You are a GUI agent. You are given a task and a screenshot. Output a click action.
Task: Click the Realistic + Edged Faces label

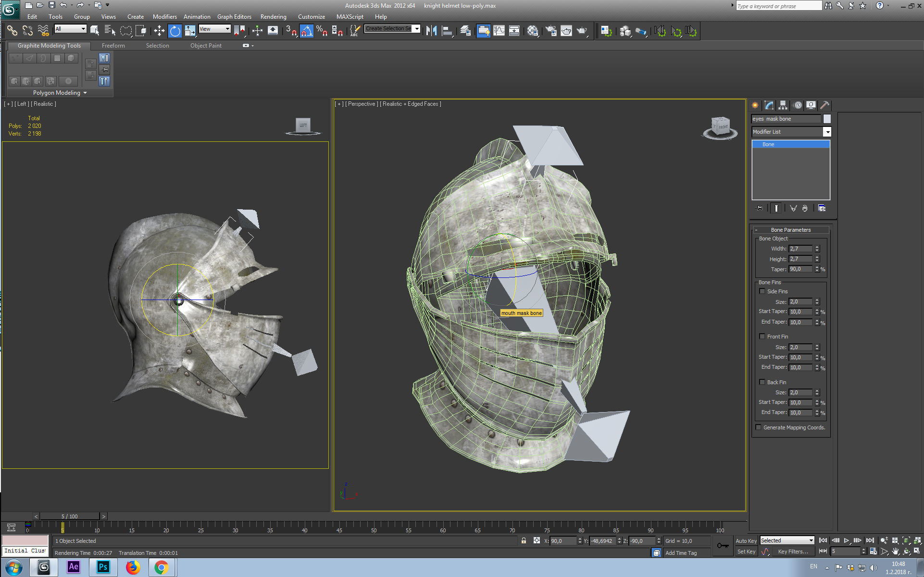point(411,104)
